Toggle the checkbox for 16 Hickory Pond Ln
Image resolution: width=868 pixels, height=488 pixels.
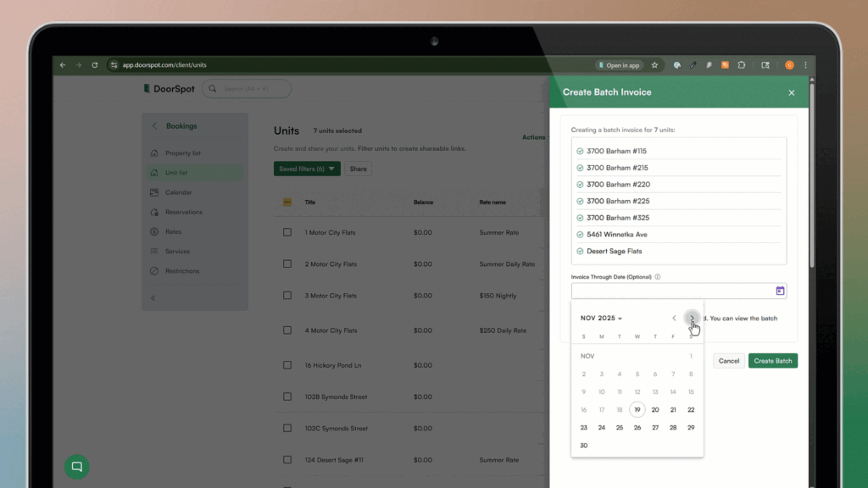click(x=287, y=365)
